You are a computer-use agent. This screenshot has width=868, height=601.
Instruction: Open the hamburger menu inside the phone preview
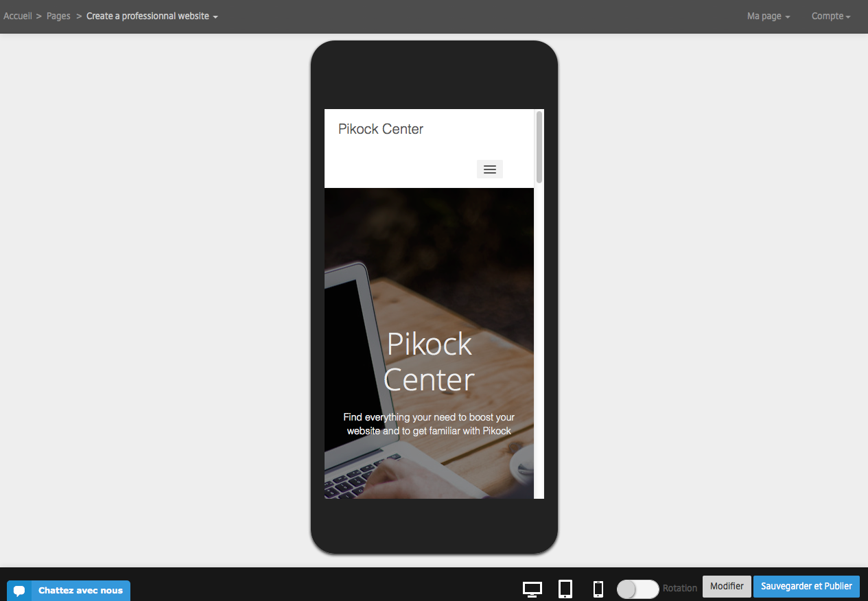coord(489,169)
